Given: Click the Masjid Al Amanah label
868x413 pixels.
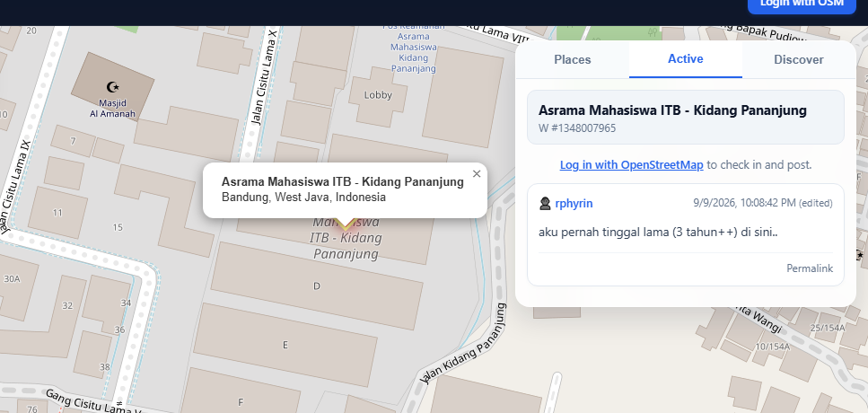Looking at the screenshot, I should click(x=112, y=109).
